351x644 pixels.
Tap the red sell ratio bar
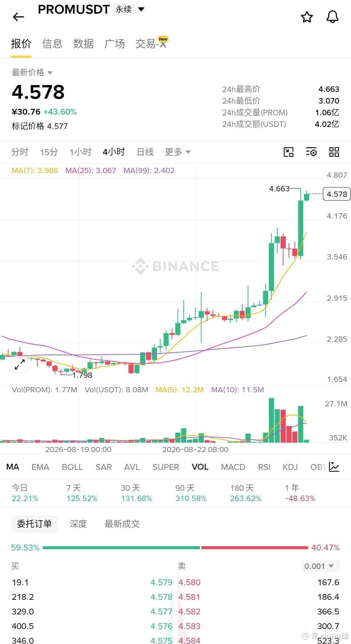point(254,548)
